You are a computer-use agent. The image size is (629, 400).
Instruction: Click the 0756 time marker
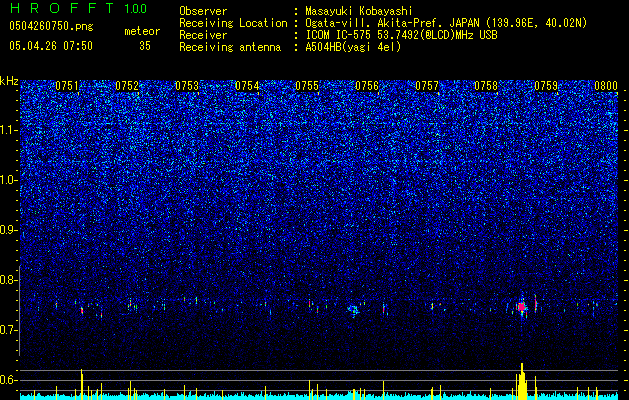(367, 86)
